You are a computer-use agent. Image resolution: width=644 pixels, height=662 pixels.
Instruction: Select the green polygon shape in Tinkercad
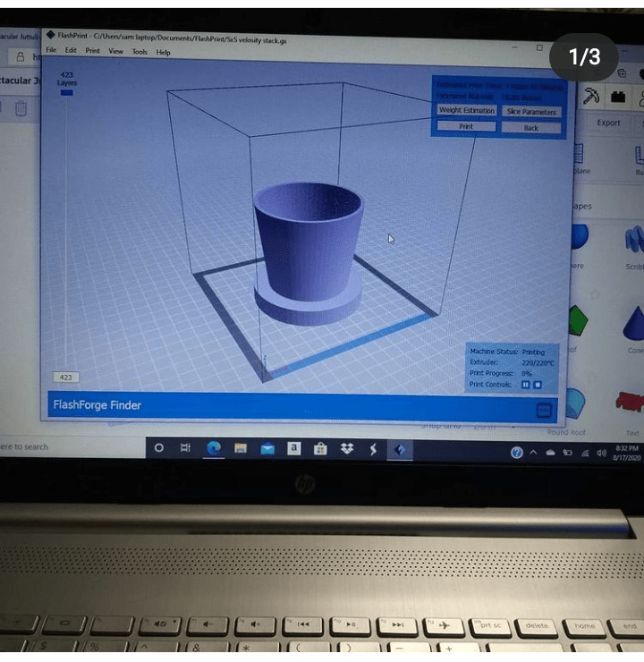[x=577, y=321]
